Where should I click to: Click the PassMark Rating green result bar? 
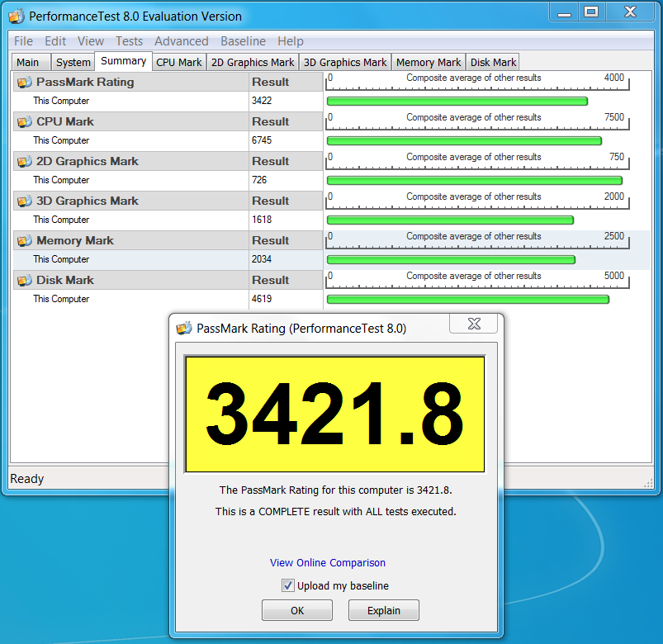pos(457,101)
